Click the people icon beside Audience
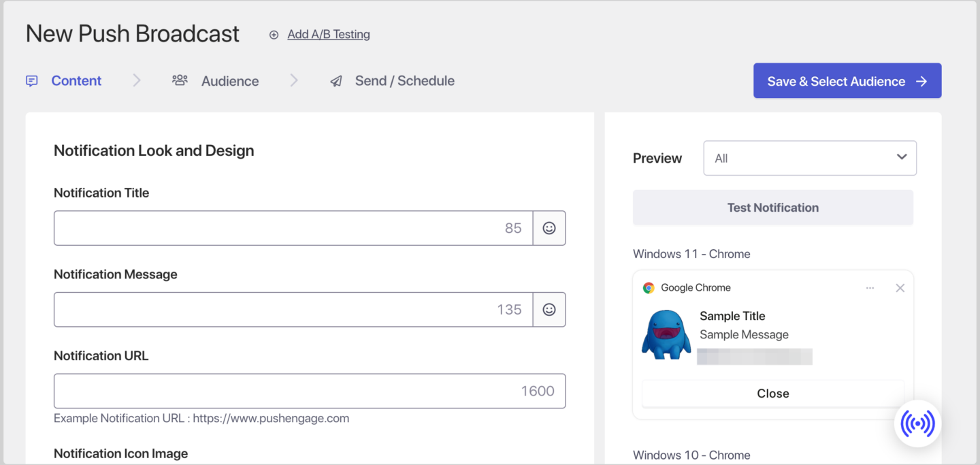The height and width of the screenshot is (465, 980). (180, 80)
